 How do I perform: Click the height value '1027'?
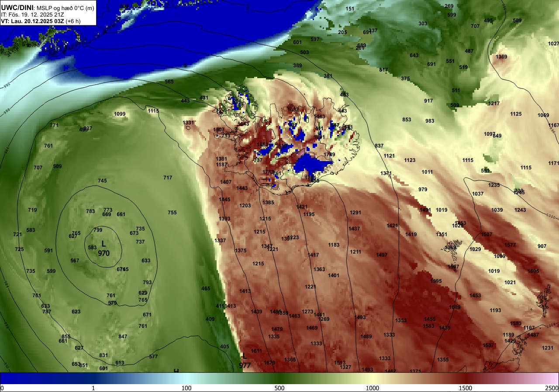553,44
